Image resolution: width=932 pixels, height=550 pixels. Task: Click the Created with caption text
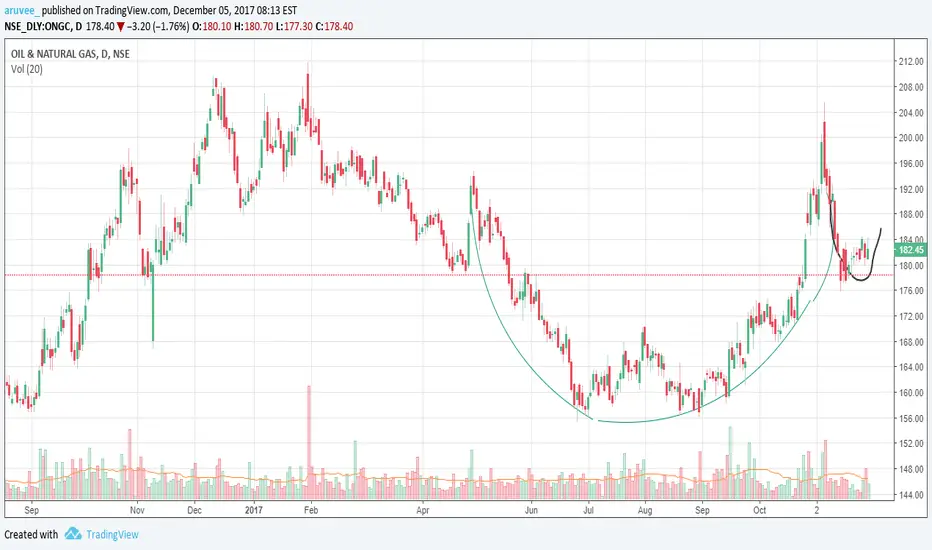tap(31, 535)
